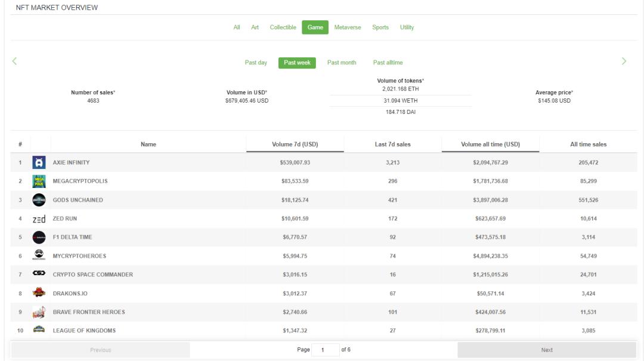The image size is (644, 361).
Task: Click the left chevron arrow
Action: pos(14,61)
